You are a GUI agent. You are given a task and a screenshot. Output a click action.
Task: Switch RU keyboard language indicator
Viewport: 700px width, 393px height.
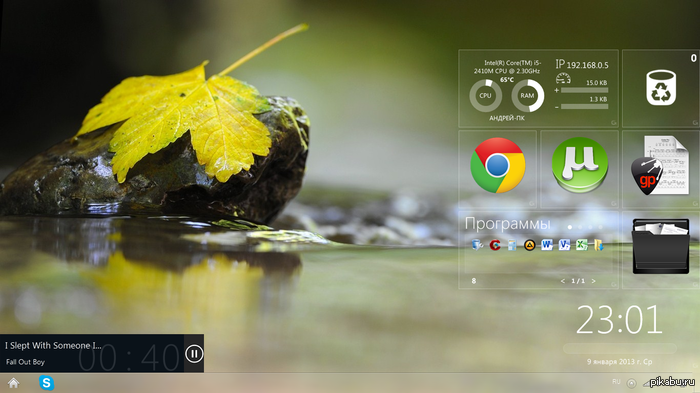pos(616,382)
